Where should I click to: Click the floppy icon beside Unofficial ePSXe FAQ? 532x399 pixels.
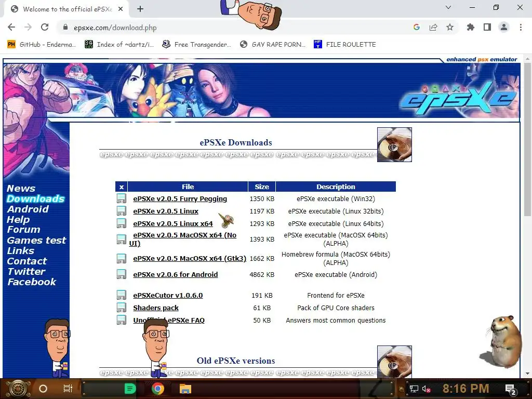click(121, 320)
